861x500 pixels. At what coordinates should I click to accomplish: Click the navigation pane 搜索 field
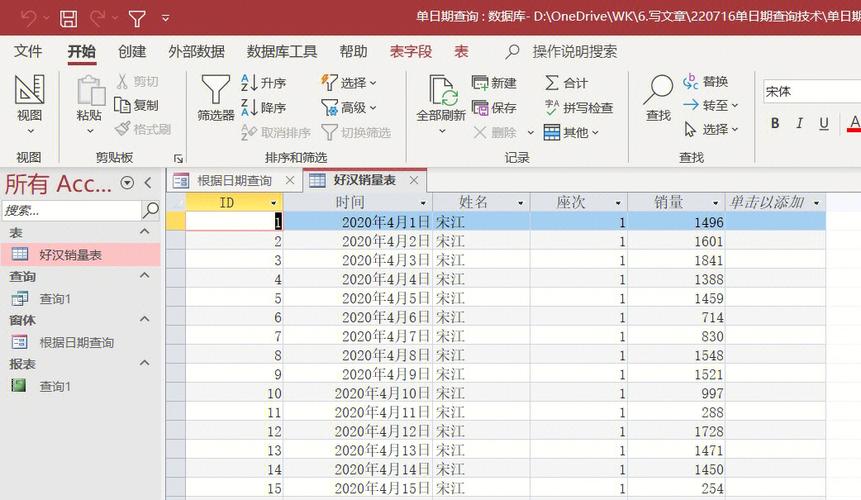(71, 210)
